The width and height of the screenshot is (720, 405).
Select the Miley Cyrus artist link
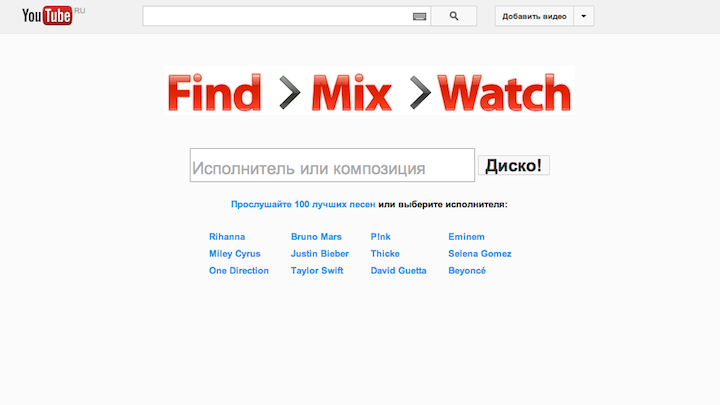[235, 254]
